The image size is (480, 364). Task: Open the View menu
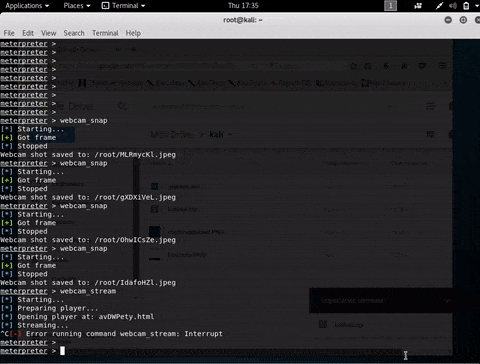pyautogui.click(x=49, y=33)
